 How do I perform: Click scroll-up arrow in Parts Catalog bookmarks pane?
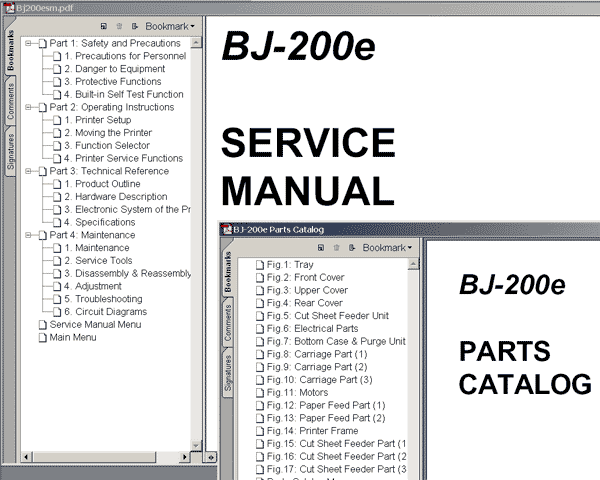(x=413, y=264)
